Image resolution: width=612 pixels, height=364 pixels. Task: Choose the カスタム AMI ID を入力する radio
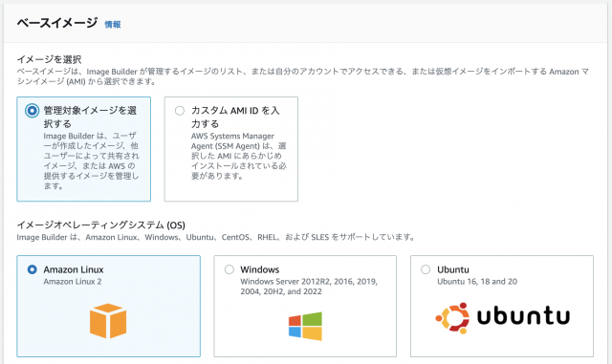point(180,111)
